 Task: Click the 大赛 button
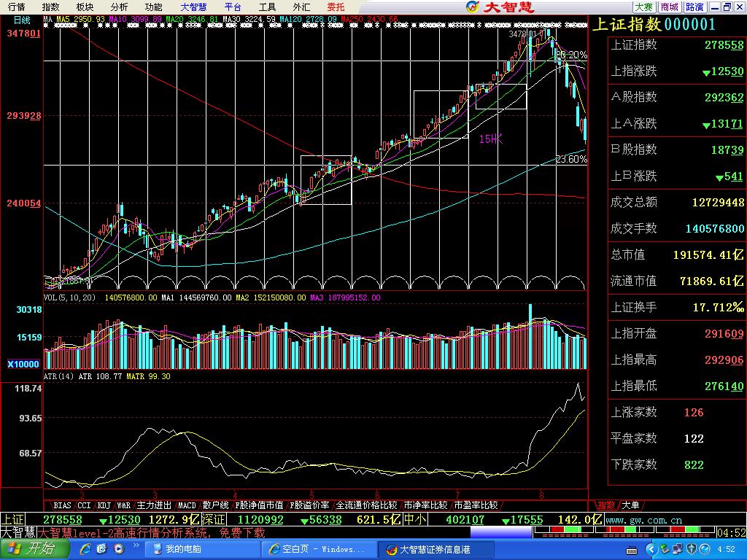644,7
